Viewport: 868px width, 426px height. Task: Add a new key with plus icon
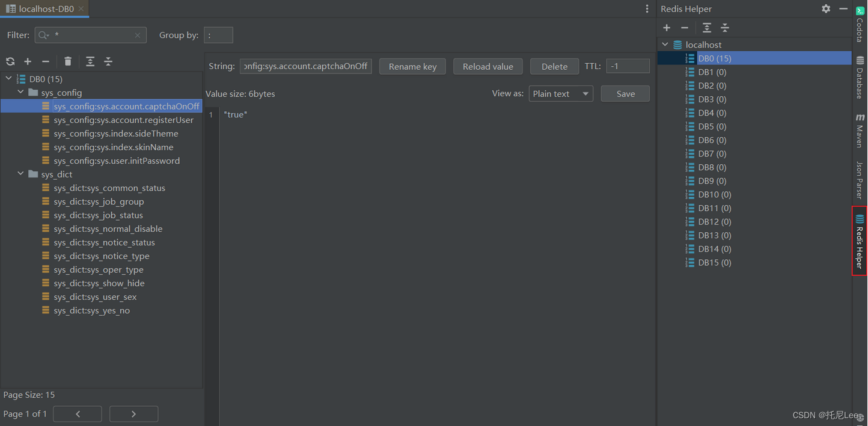28,61
